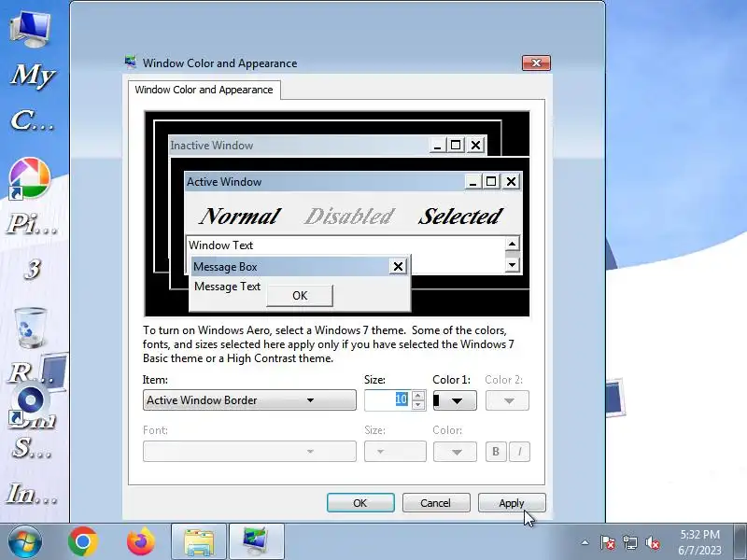Click Selected menu text in the preview
This screenshot has height=560, width=747.
point(459,217)
